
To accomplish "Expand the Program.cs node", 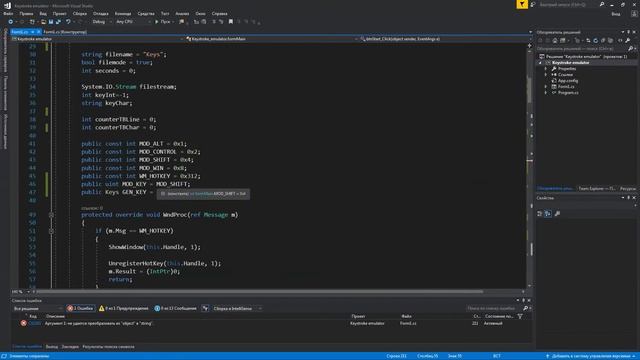I will click(546, 93).
